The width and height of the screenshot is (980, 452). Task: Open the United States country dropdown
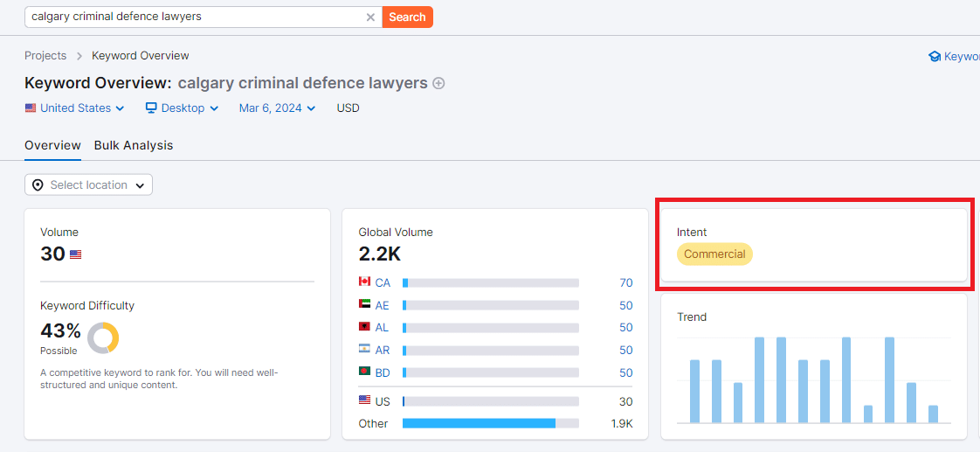tap(75, 108)
